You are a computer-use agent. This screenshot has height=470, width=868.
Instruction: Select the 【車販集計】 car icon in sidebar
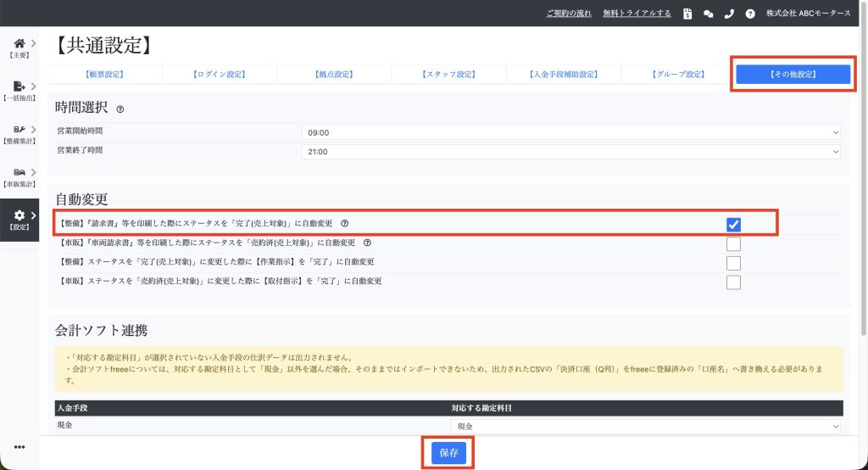pyautogui.click(x=19, y=175)
